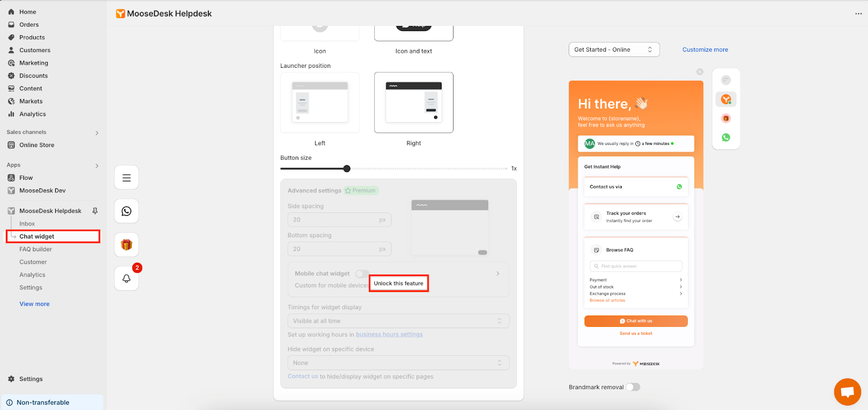Viewport: 868px width, 410px height.
Task: Open Settings under MooseDesk Helpdesk
Action: click(31, 287)
